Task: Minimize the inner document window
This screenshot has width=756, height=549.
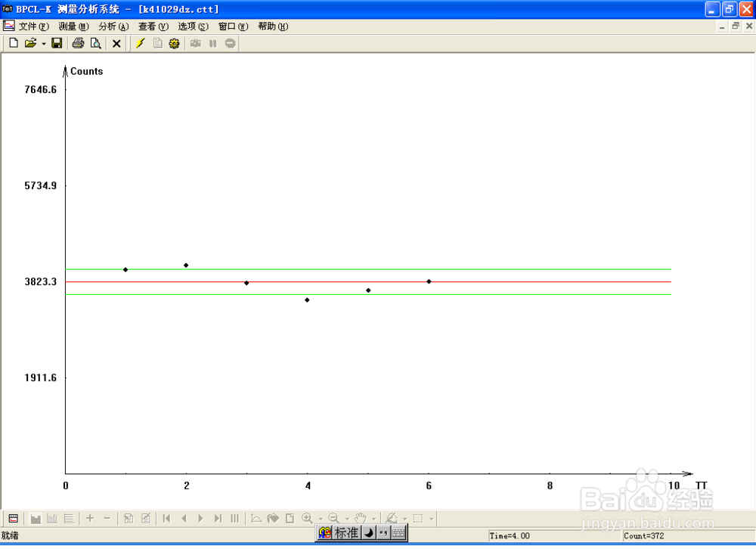Action: (722, 26)
